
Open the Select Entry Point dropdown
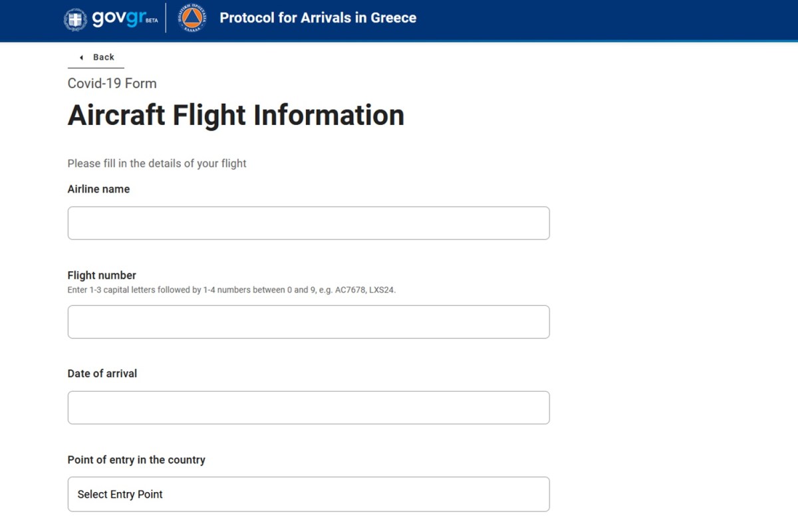[309, 494]
